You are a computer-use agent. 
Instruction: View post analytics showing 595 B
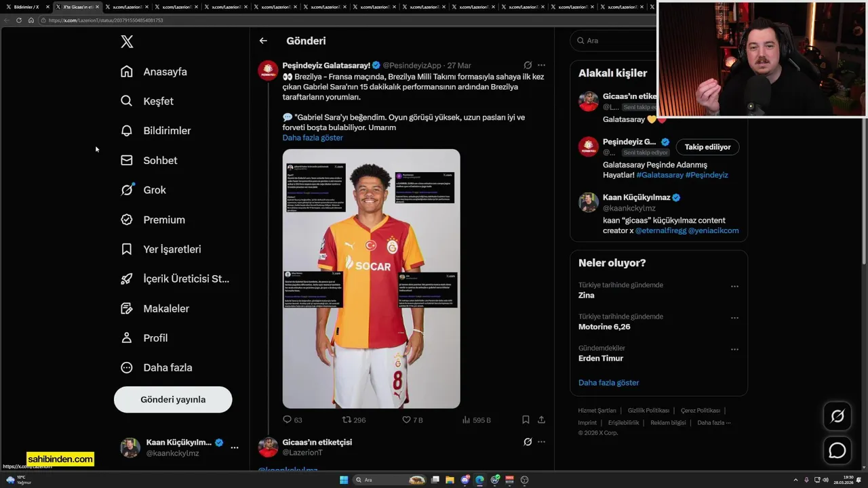476,420
